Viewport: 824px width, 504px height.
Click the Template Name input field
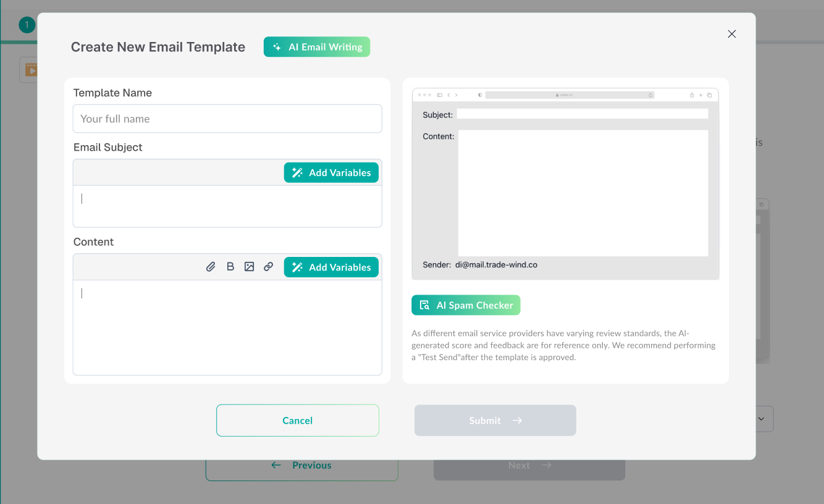pyautogui.click(x=227, y=119)
